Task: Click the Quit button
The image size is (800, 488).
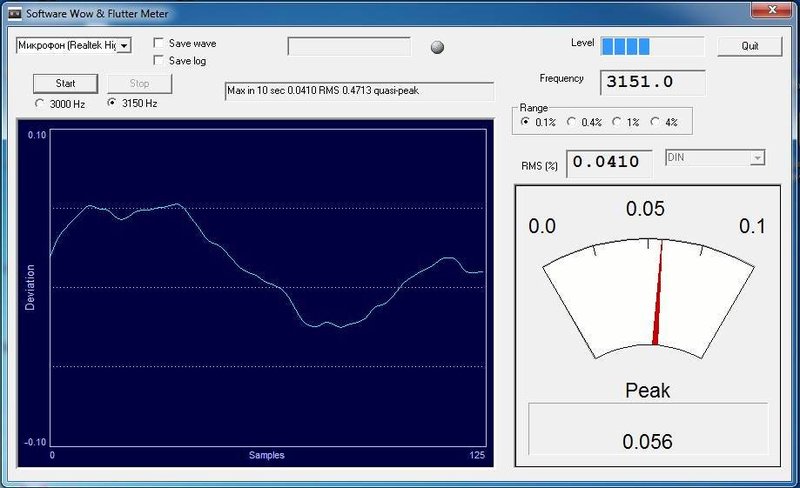Action: point(749,46)
